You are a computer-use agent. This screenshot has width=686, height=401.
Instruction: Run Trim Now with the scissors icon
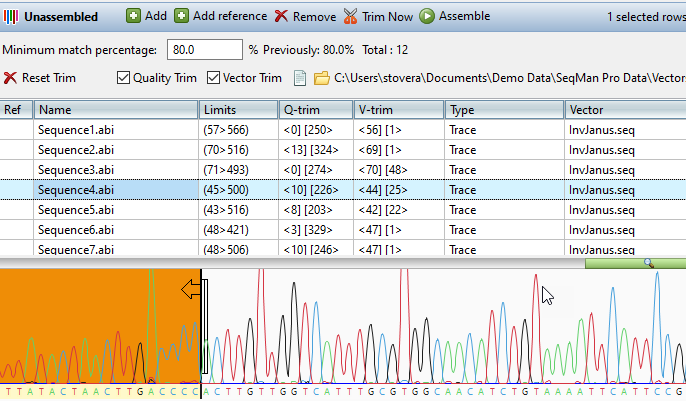351,16
